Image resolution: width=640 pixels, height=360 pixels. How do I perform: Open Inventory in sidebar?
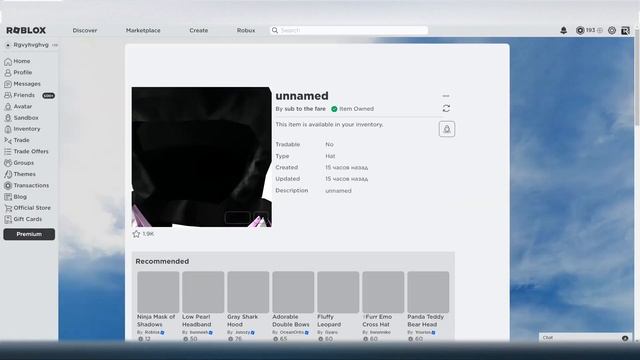click(x=22, y=129)
